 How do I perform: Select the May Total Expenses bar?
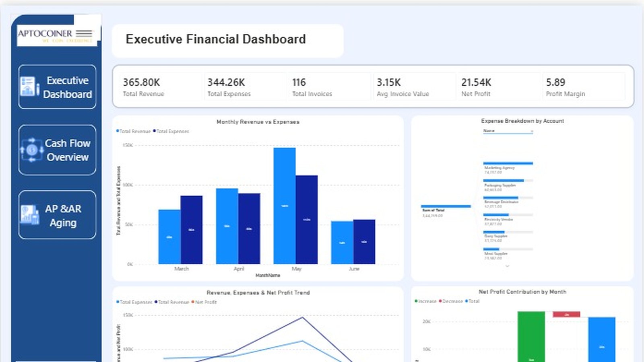pyautogui.click(x=307, y=220)
